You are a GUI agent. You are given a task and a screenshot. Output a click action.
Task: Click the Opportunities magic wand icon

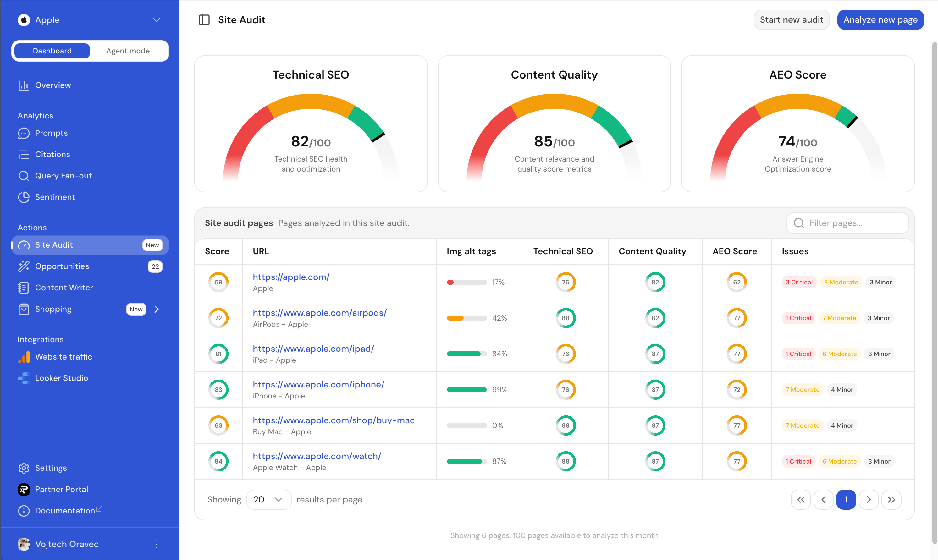[24, 266]
